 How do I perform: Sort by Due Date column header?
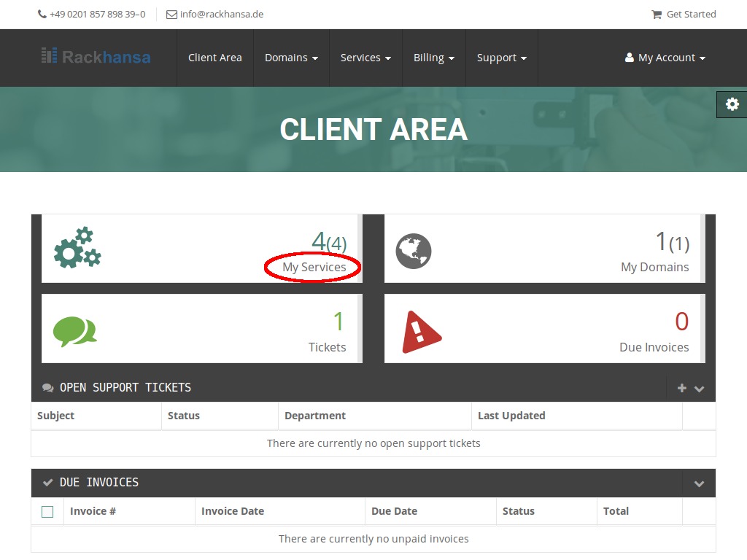(394, 511)
